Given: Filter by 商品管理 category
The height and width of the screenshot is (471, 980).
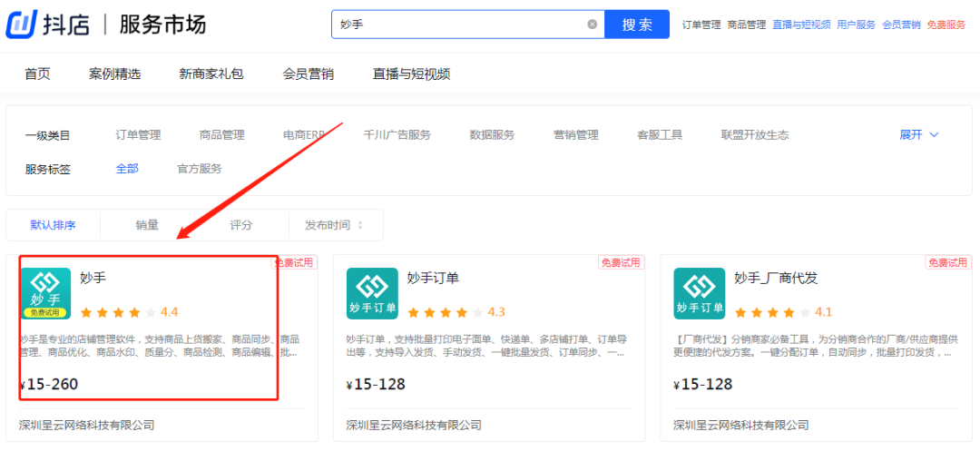Looking at the screenshot, I should click(x=222, y=135).
